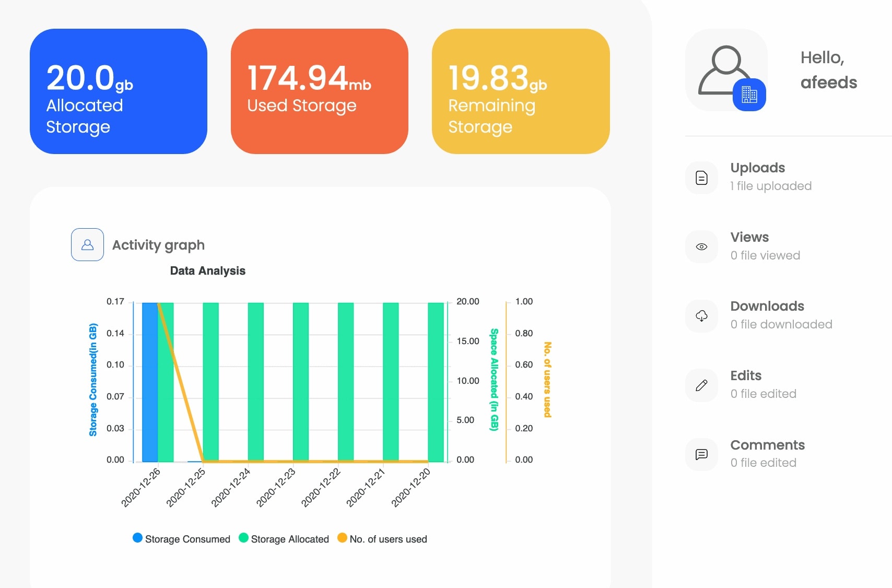The height and width of the screenshot is (588, 892).
Task: Select the Downloads label
Action: [767, 306]
